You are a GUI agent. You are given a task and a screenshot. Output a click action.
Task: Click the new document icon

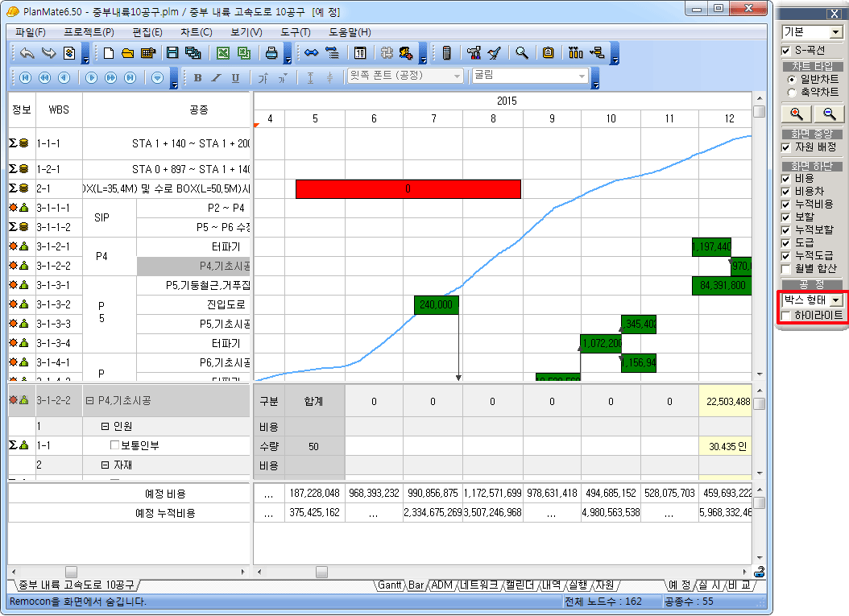[109, 53]
